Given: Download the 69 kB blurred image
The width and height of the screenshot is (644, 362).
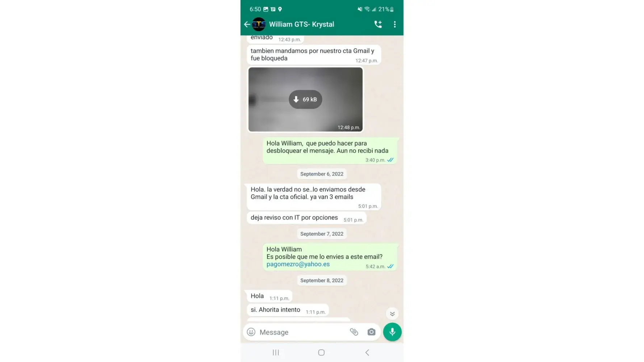Looking at the screenshot, I should [305, 99].
